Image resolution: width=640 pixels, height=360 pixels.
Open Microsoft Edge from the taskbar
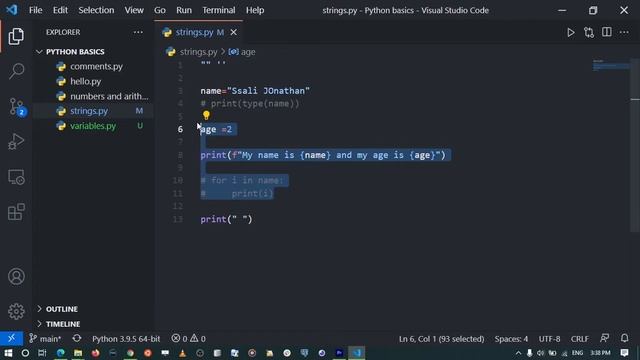pyautogui.click(x=60, y=353)
